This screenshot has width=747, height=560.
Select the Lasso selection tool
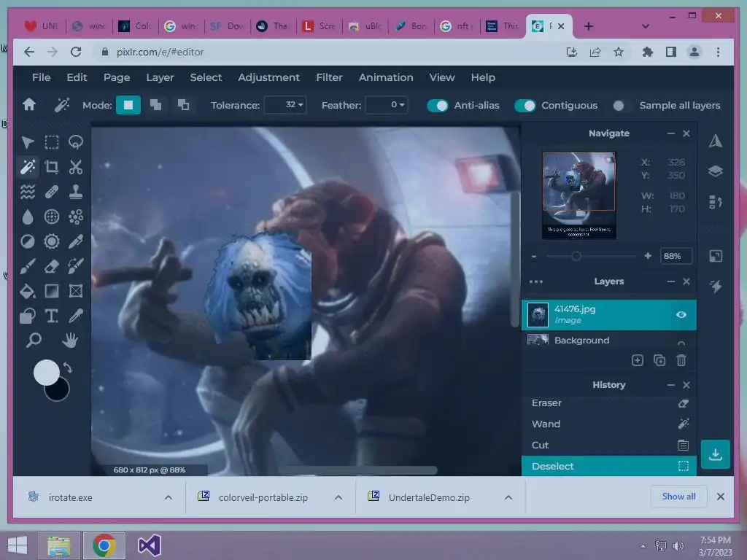tap(76, 142)
